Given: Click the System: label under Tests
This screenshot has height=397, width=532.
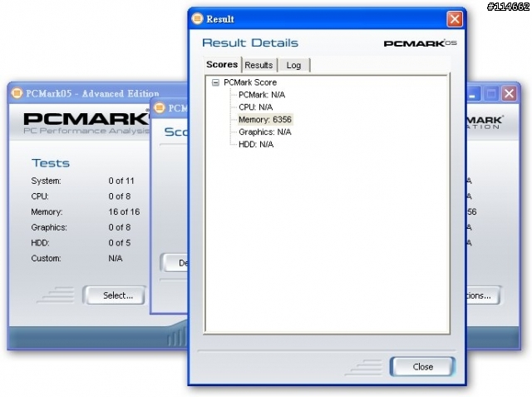Looking at the screenshot, I should coord(47,181).
